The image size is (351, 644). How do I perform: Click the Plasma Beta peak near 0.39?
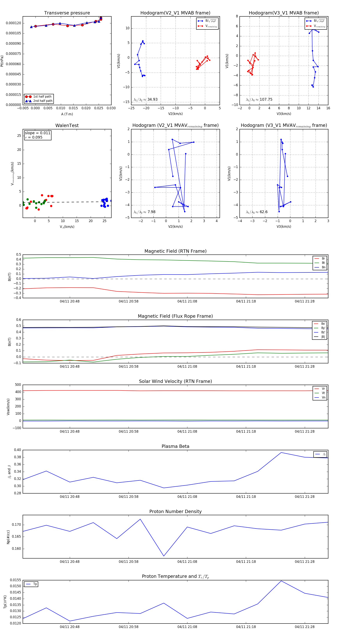tap(281, 453)
